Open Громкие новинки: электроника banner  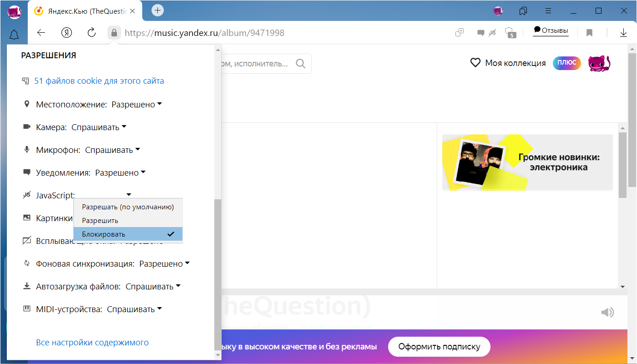click(x=527, y=162)
